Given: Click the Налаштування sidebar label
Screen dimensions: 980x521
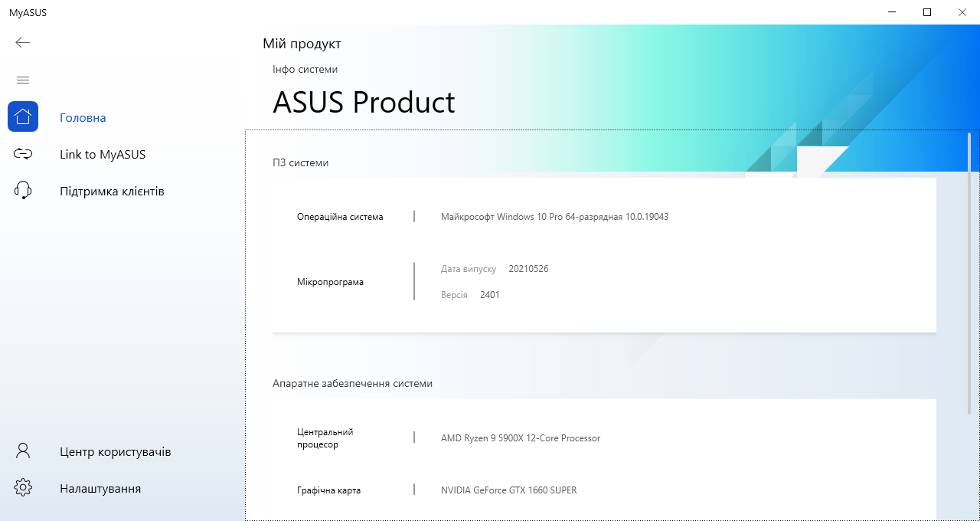Looking at the screenshot, I should (x=100, y=488).
